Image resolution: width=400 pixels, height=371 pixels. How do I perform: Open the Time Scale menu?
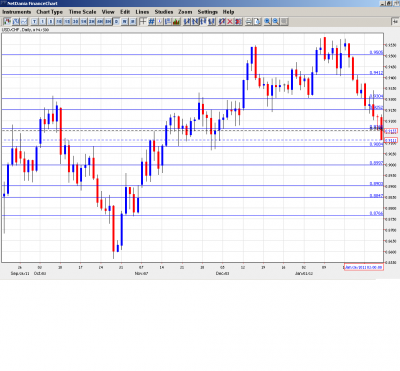coord(82,12)
